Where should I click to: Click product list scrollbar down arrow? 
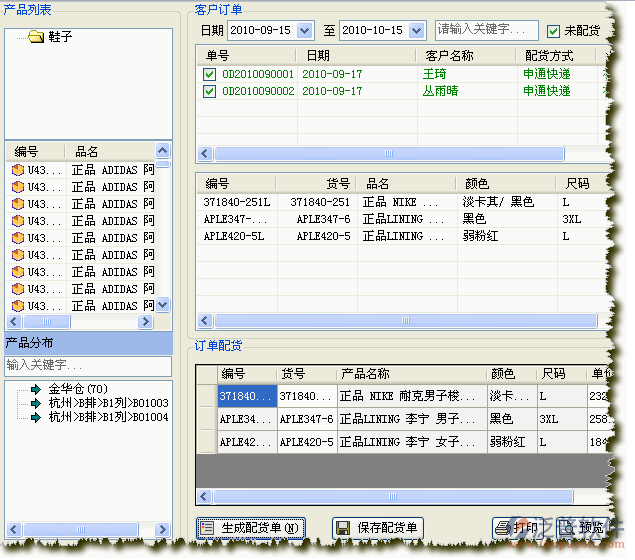pyautogui.click(x=164, y=305)
